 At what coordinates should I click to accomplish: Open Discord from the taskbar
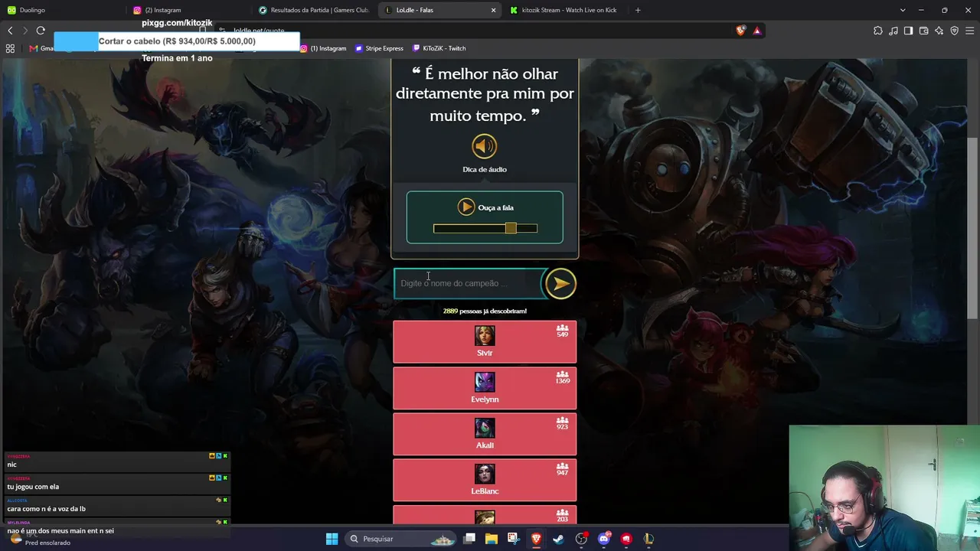603,539
